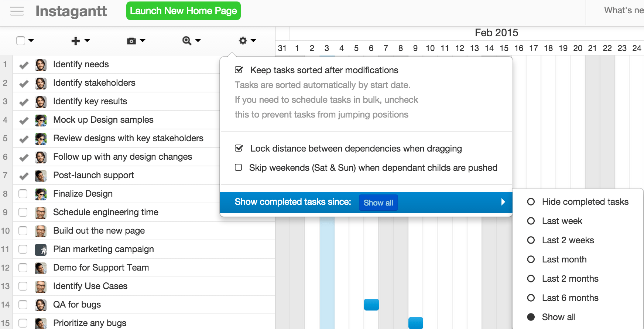Open the hamburger menu icon
Viewport: 644px width, 329px height.
point(17,11)
